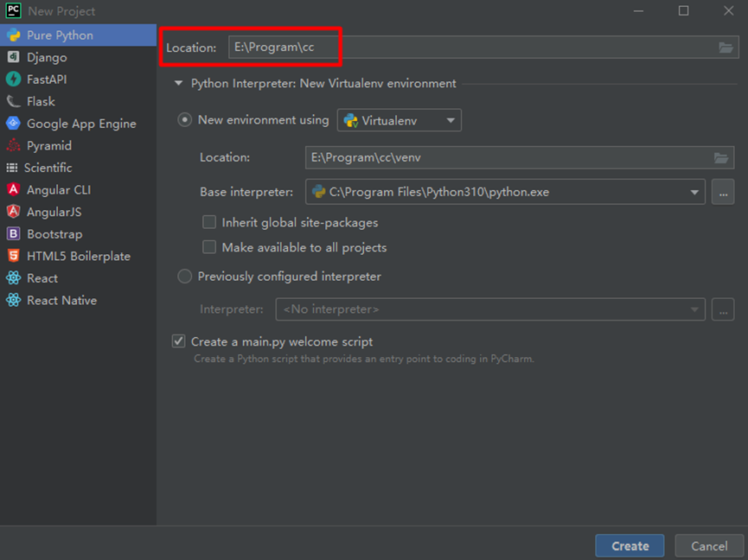The height and width of the screenshot is (560, 748).
Task: Click the AngularJS shield icon
Action: [x=13, y=212]
